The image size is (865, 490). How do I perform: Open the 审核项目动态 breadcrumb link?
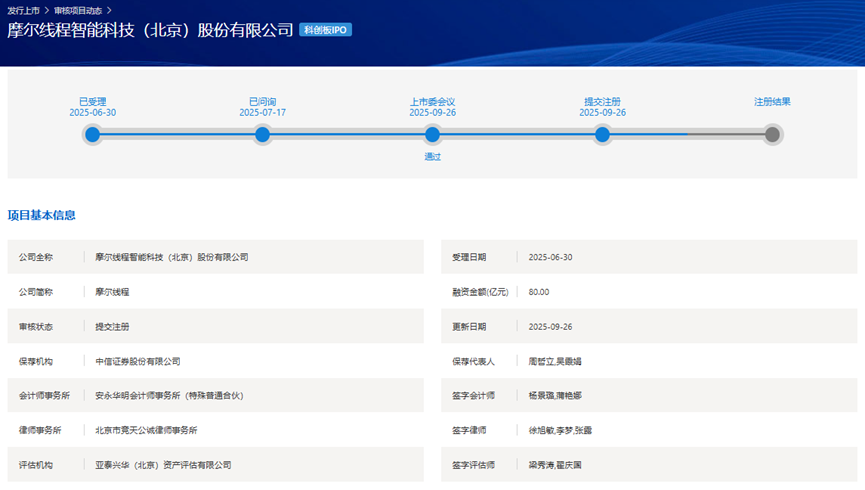pos(78,10)
